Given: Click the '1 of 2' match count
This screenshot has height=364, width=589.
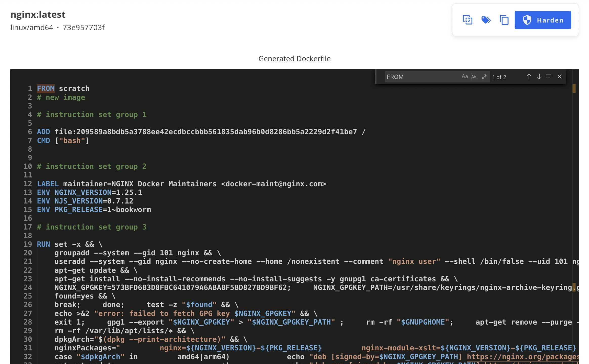Looking at the screenshot, I should click(499, 77).
